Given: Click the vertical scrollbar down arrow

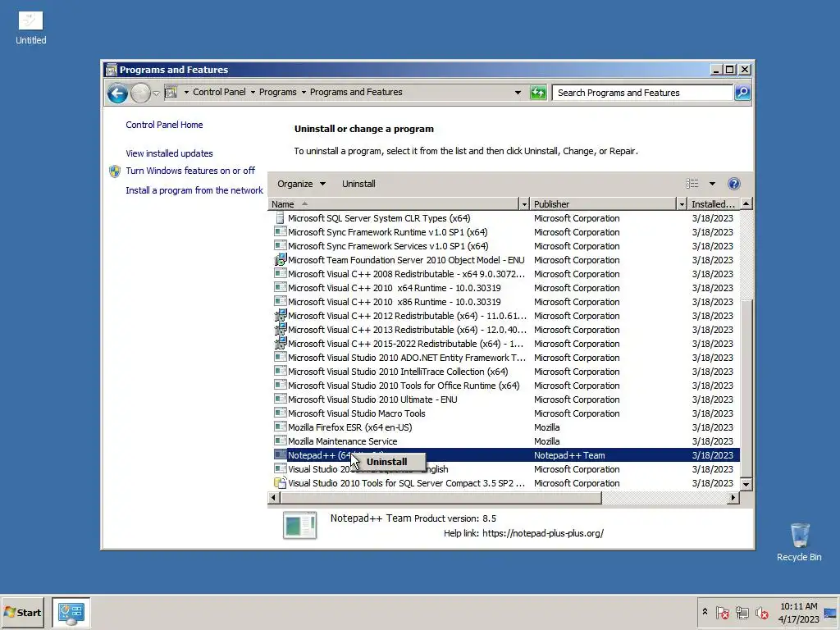Looking at the screenshot, I should pos(746,484).
